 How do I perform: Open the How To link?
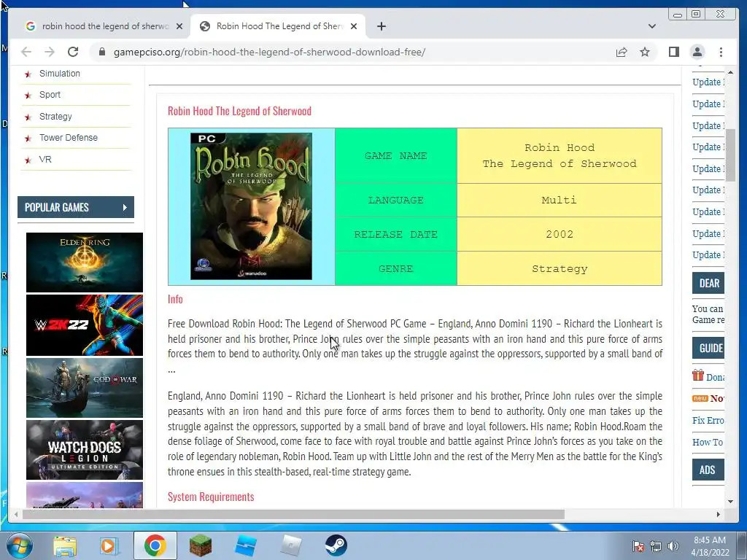click(708, 443)
